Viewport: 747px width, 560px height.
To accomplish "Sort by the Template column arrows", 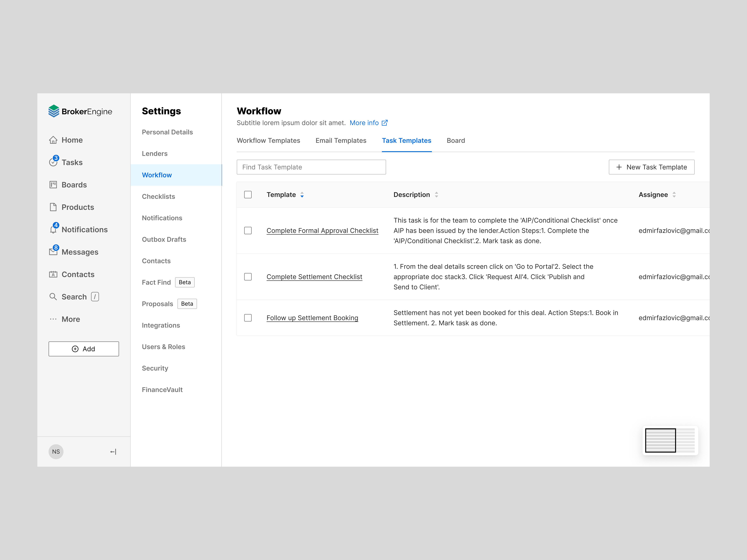I will pyautogui.click(x=302, y=195).
